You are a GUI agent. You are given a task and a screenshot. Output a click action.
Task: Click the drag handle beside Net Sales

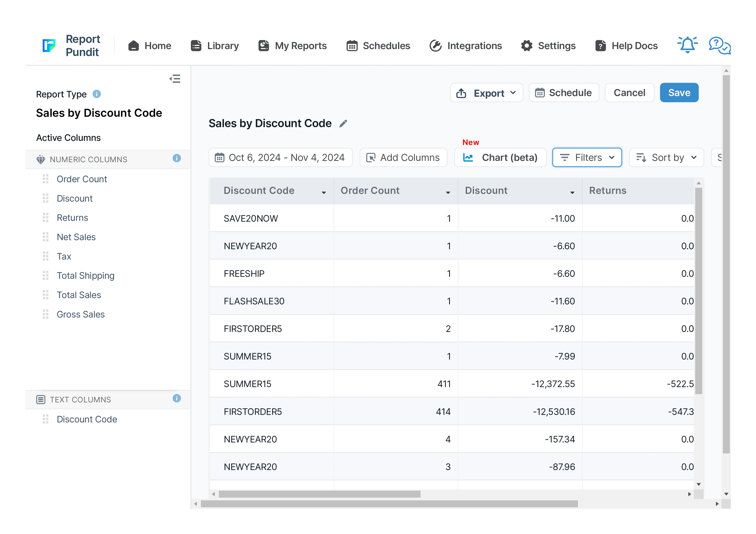tap(46, 237)
